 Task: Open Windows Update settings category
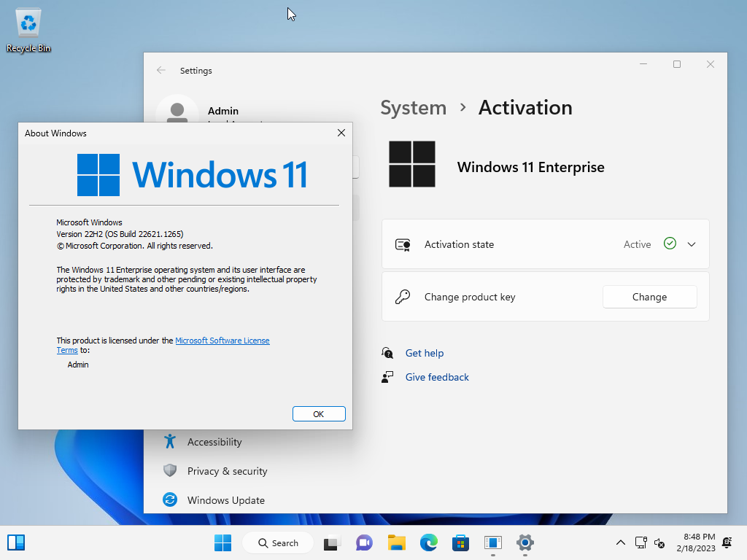click(226, 500)
